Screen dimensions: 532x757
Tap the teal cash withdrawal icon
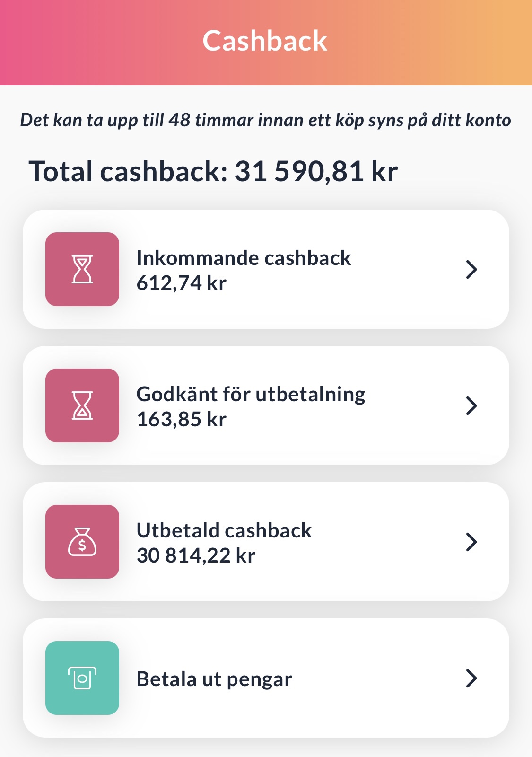82,678
